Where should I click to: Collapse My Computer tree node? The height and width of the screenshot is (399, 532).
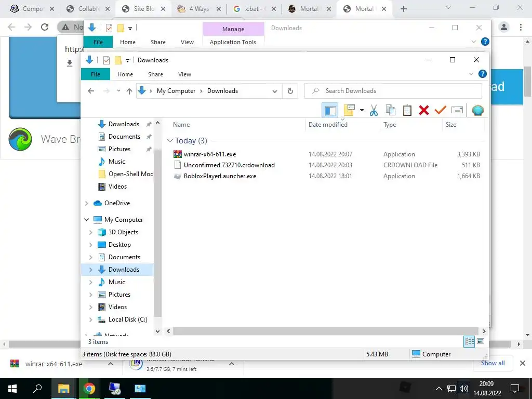[87, 220]
